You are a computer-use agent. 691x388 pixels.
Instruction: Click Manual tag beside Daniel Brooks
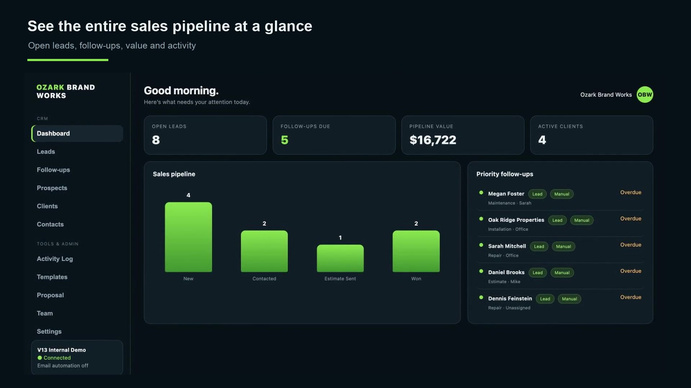pos(562,272)
